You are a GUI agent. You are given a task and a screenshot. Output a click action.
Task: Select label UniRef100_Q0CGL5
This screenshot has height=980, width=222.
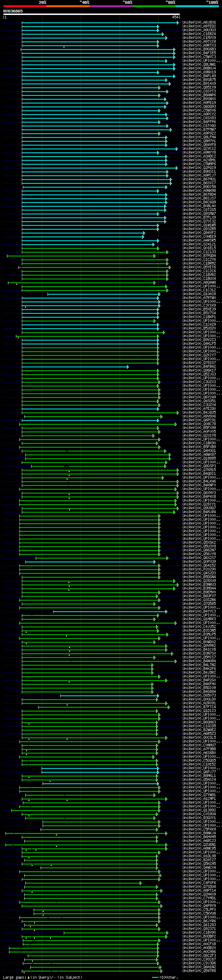point(199,738)
